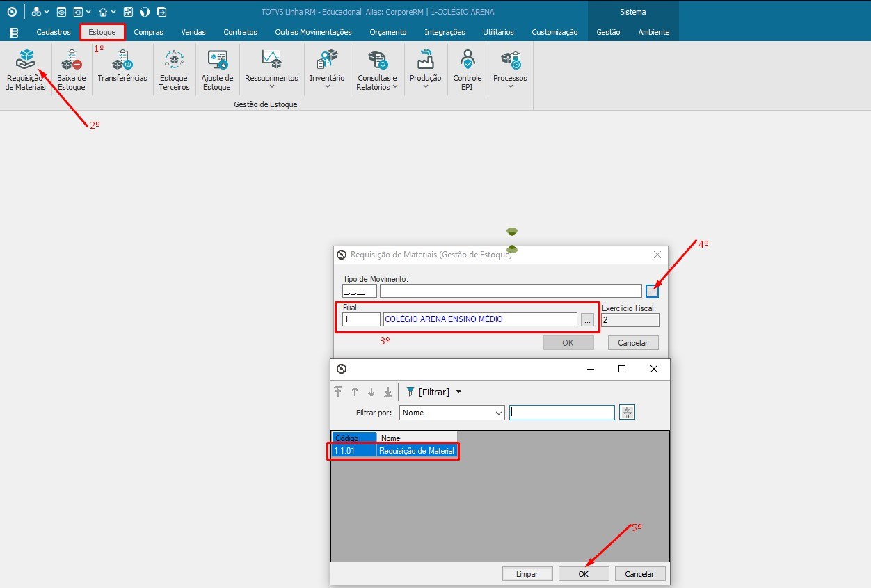The image size is (871, 588).
Task: Open the Filtrar por dropdown showing Nome
Action: (452, 412)
